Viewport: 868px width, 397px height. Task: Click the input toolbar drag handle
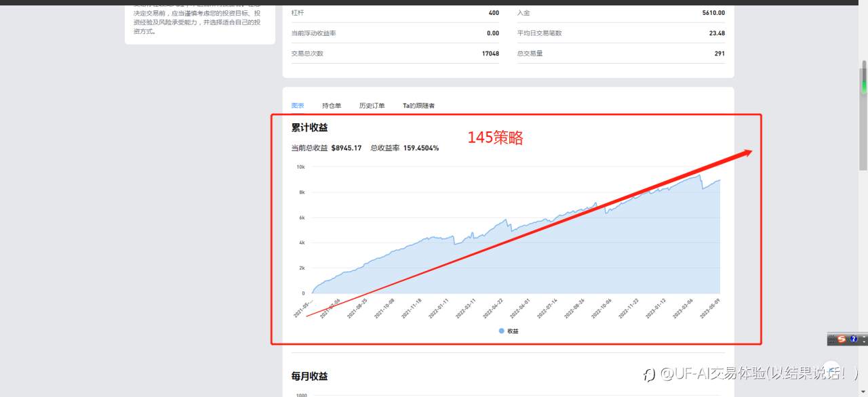(x=831, y=339)
